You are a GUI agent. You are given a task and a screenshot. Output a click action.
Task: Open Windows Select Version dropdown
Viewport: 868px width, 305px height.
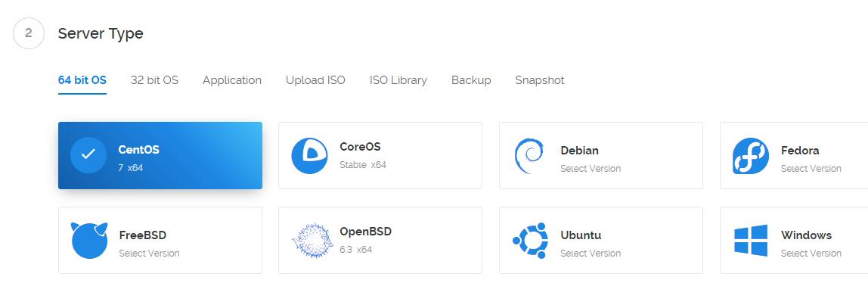pos(811,254)
